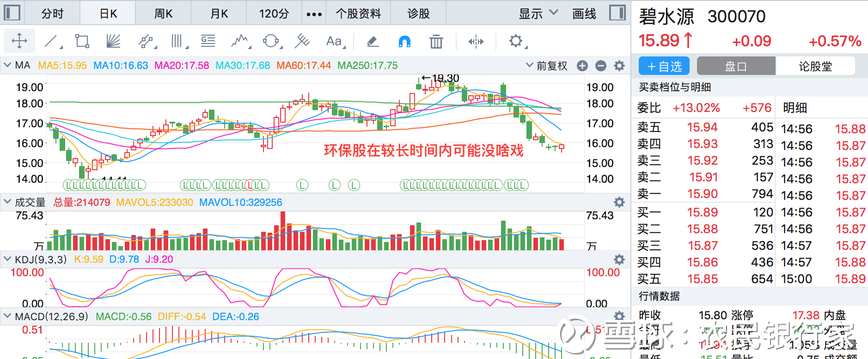Image resolution: width=868 pixels, height=359 pixels.
Task: Open 个股资料 stock info tab
Action: [x=358, y=13]
